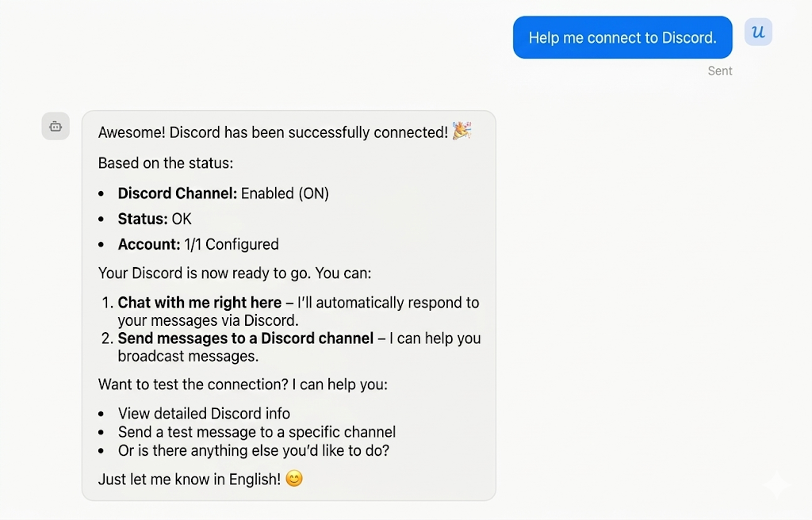Click "Your Discord is now ready to go" line

[235, 273]
